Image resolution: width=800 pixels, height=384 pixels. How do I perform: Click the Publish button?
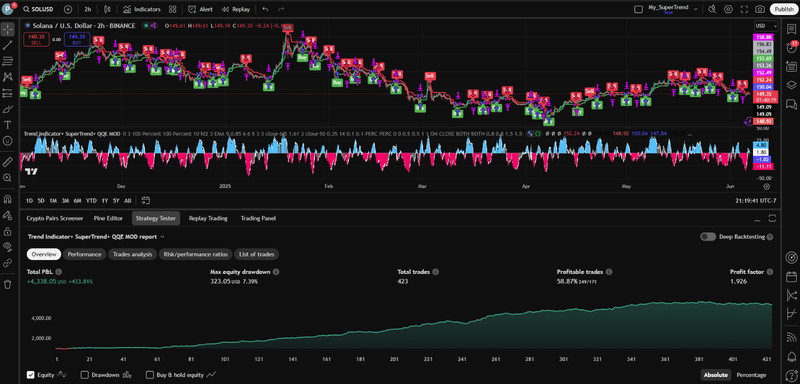(783, 9)
